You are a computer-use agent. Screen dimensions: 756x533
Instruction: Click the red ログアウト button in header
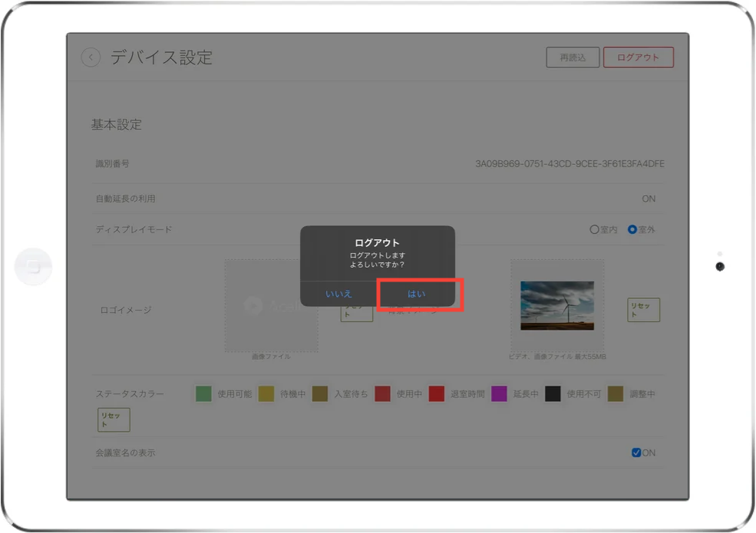(x=638, y=58)
